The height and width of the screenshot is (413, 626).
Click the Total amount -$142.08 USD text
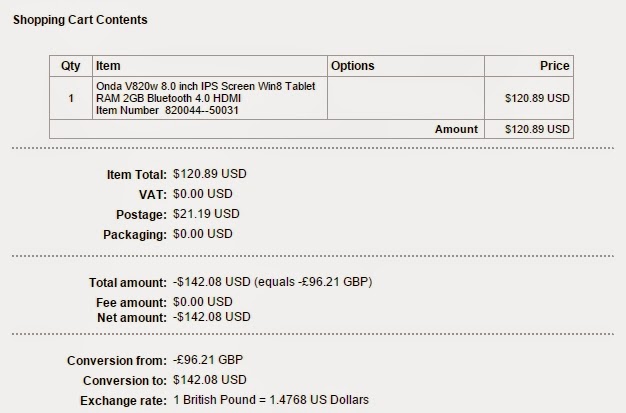(212, 282)
